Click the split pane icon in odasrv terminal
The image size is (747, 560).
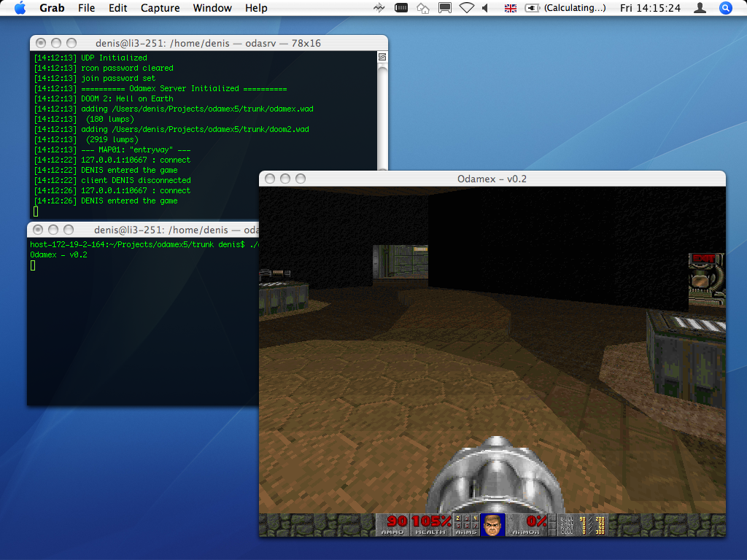pos(382,57)
